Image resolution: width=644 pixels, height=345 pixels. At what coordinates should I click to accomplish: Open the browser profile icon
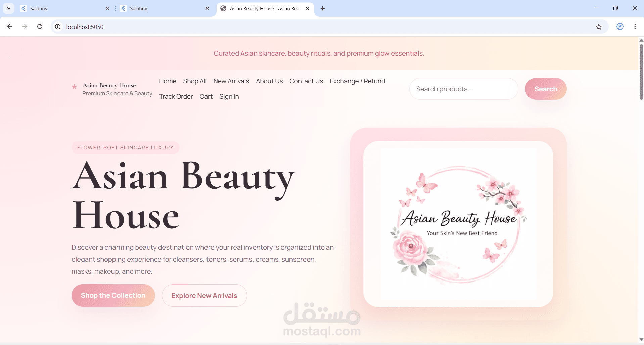(x=620, y=27)
